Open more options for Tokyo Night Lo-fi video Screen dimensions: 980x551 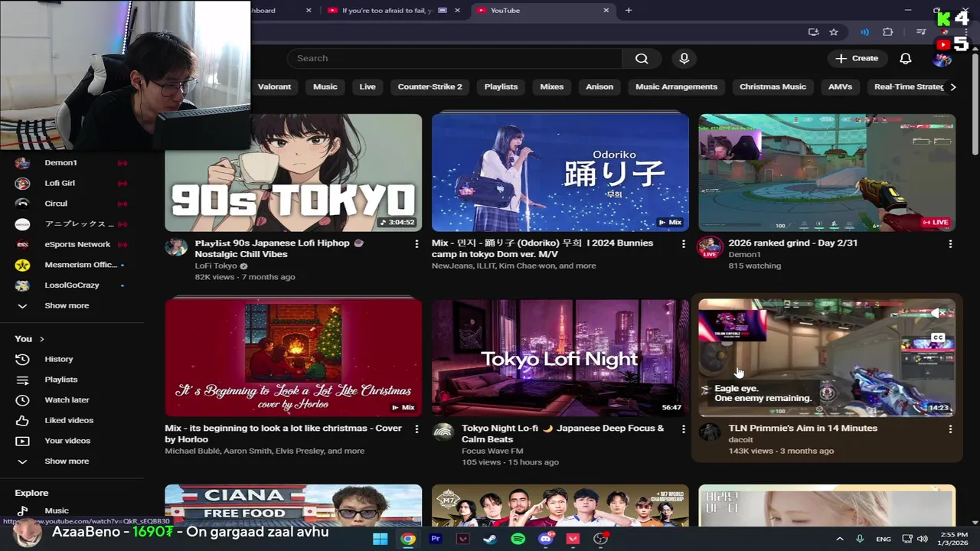point(684,429)
